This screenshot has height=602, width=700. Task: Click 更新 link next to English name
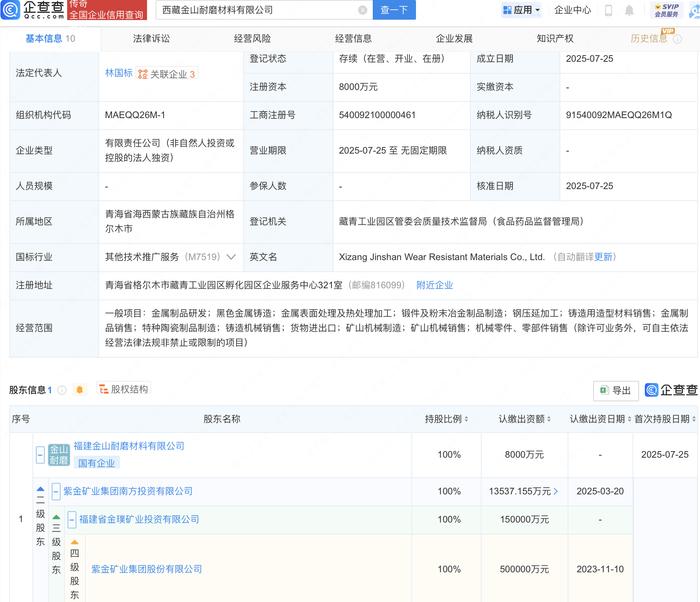603,257
